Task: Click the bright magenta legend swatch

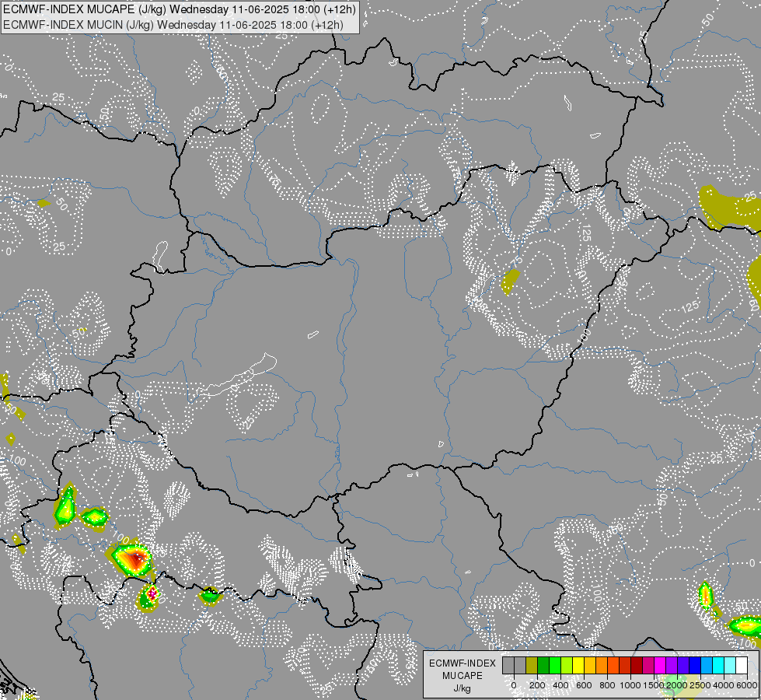Action: coord(660,665)
